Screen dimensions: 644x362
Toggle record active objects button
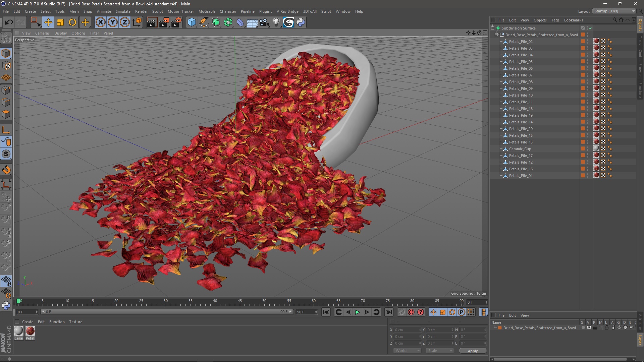[x=401, y=312]
